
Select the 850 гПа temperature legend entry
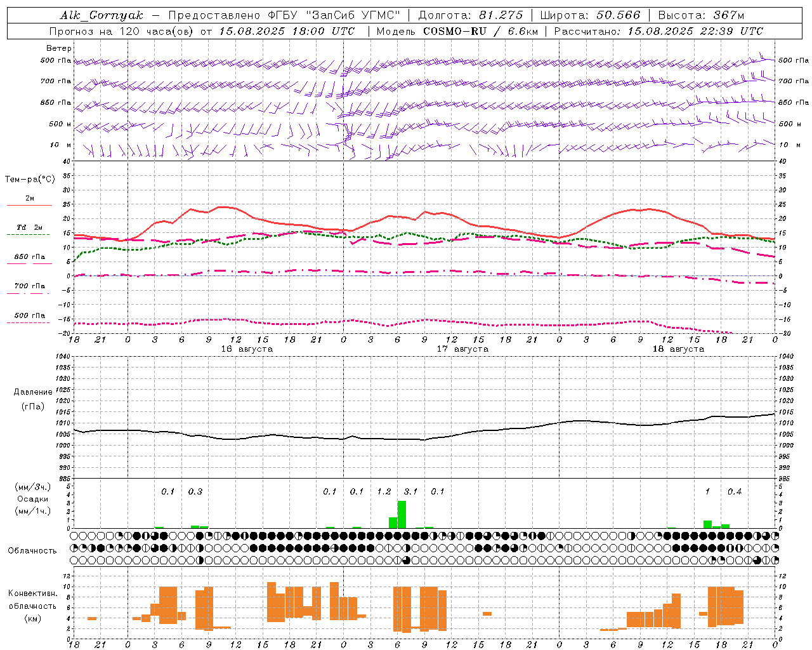(x=30, y=257)
